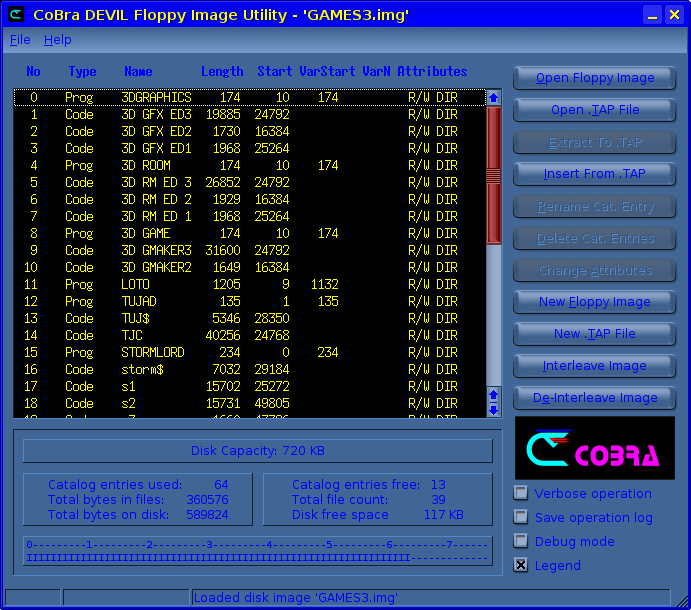Open the File menu
The height and width of the screenshot is (610, 691).
coord(20,40)
